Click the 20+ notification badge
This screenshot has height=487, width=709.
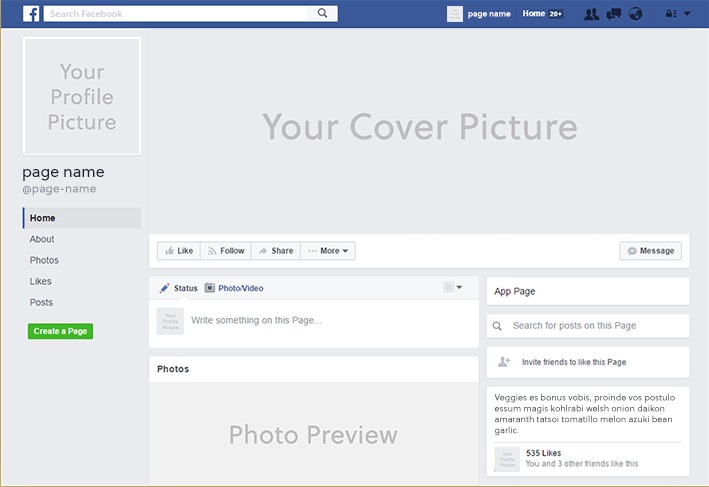pyautogui.click(x=555, y=14)
